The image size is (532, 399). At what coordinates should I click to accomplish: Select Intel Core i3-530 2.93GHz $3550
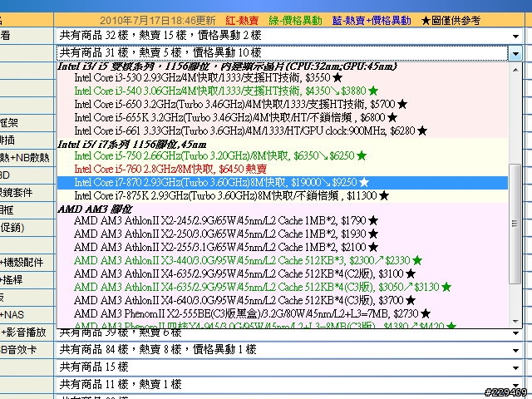[x=283, y=77]
